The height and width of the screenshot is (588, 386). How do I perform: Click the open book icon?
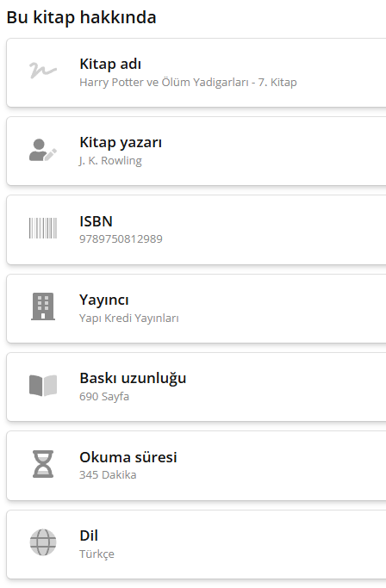tap(43, 385)
